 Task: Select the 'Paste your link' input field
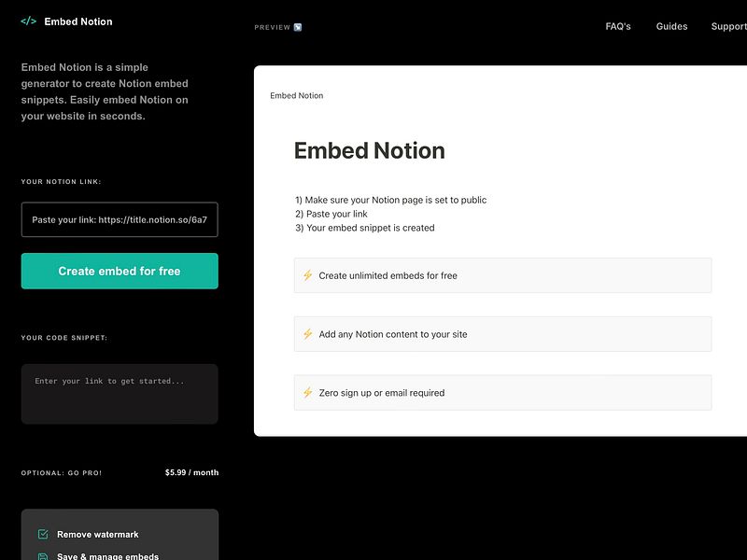tap(120, 219)
